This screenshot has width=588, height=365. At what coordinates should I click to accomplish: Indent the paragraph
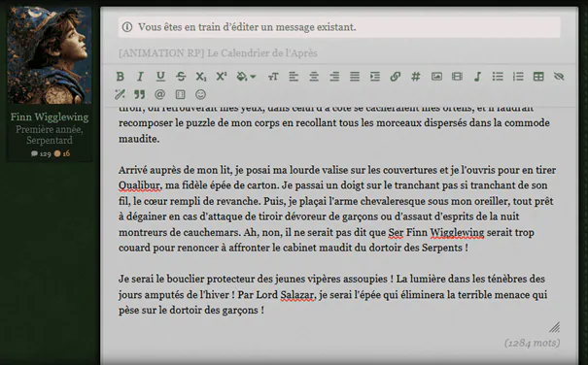(x=374, y=77)
